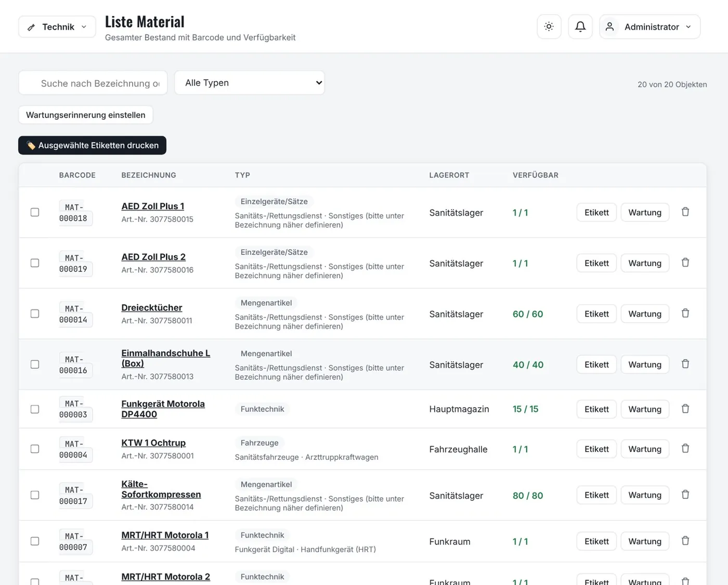This screenshot has height=585, width=728.
Task: Click the 60 / 60 availability value
Action: tap(528, 314)
